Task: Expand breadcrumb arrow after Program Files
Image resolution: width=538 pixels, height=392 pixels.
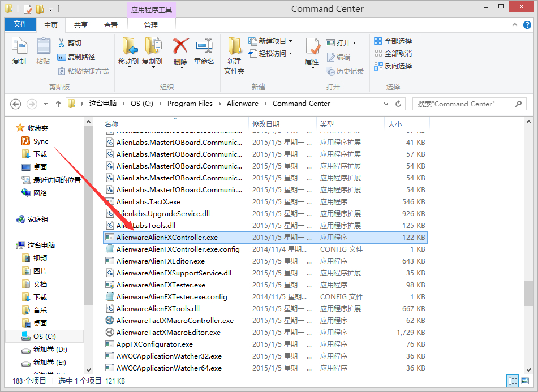Action: [220, 104]
